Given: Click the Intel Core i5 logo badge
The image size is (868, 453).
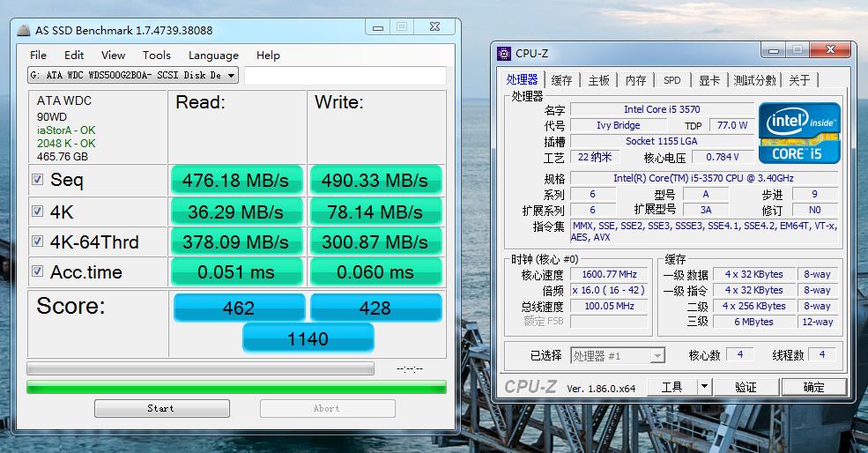Looking at the screenshot, I should (798, 133).
